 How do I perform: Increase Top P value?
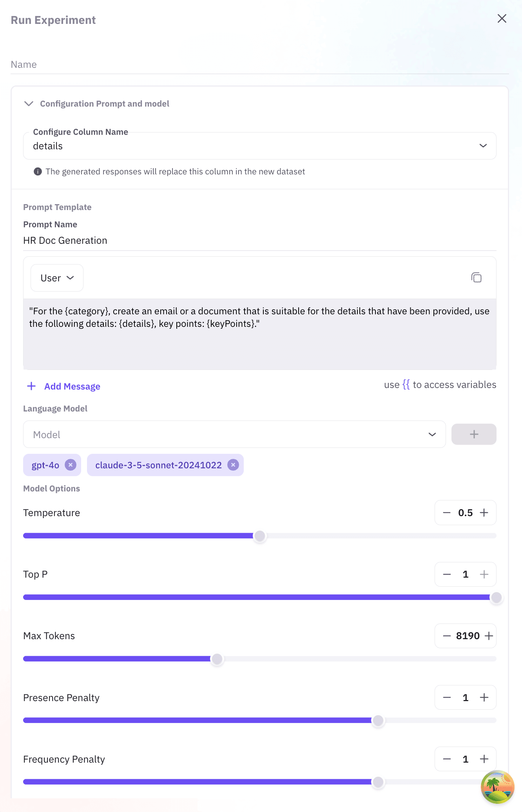tap(484, 574)
